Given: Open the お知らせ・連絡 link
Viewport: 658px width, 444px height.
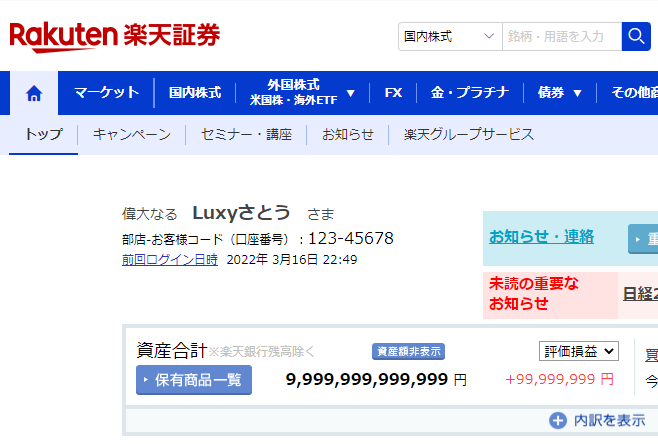Looking at the screenshot, I should [541, 237].
